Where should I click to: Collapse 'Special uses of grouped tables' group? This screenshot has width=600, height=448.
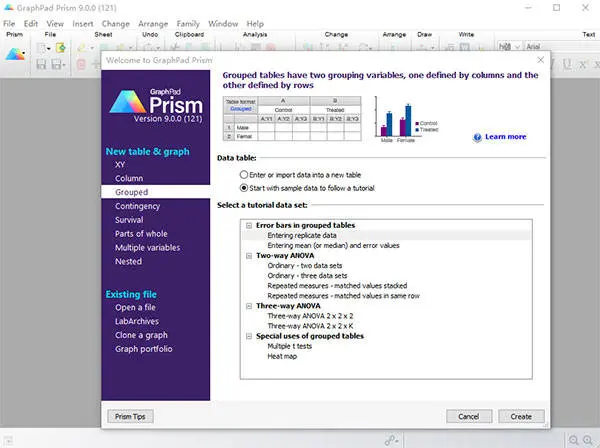[247, 335]
